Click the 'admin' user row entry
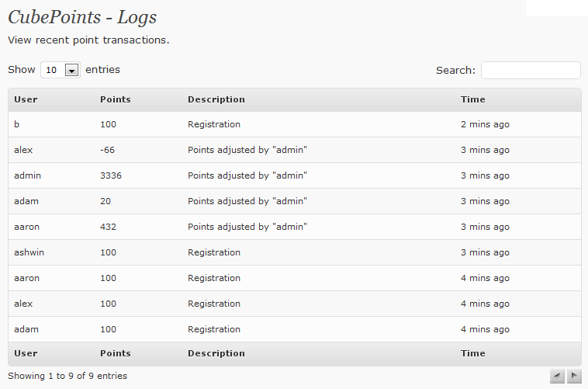 pyautogui.click(x=27, y=175)
